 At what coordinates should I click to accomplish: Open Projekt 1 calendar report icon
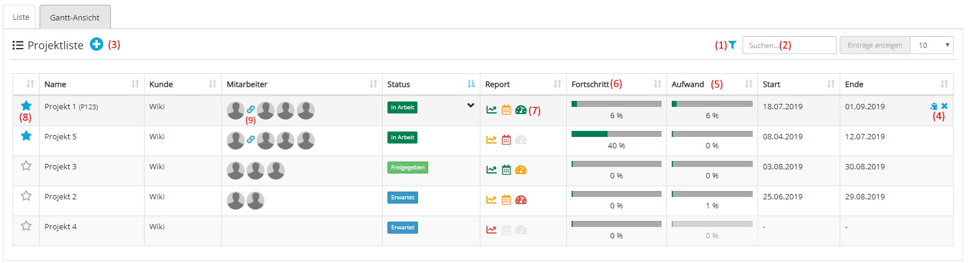click(x=506, y=110)
